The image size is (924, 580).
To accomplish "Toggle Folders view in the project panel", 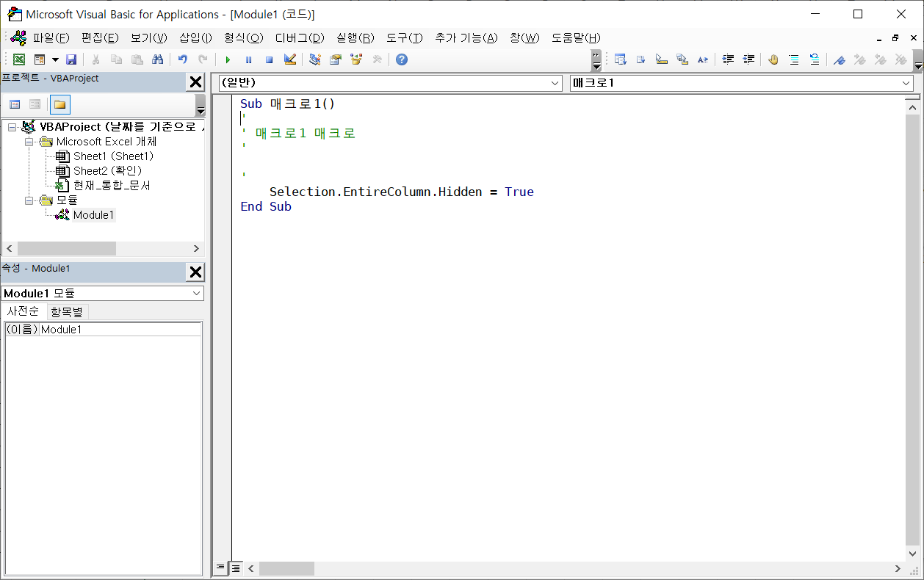I will (x=59, y=104).
